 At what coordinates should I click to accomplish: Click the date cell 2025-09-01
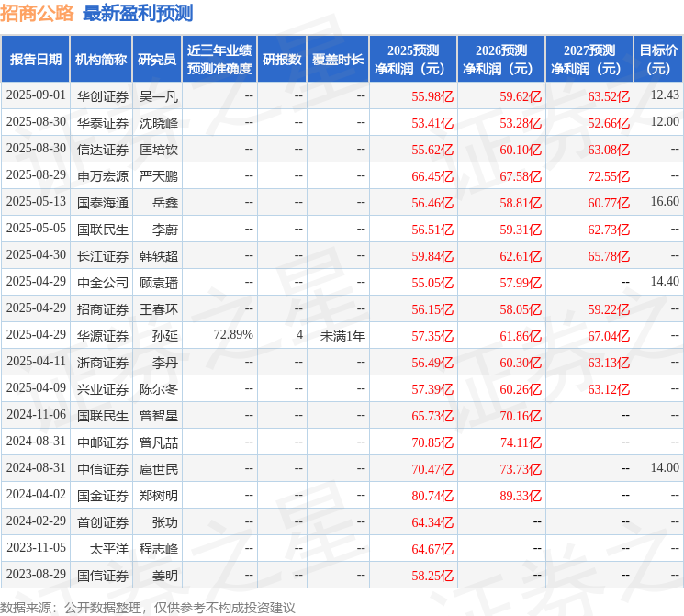point(36,95)
